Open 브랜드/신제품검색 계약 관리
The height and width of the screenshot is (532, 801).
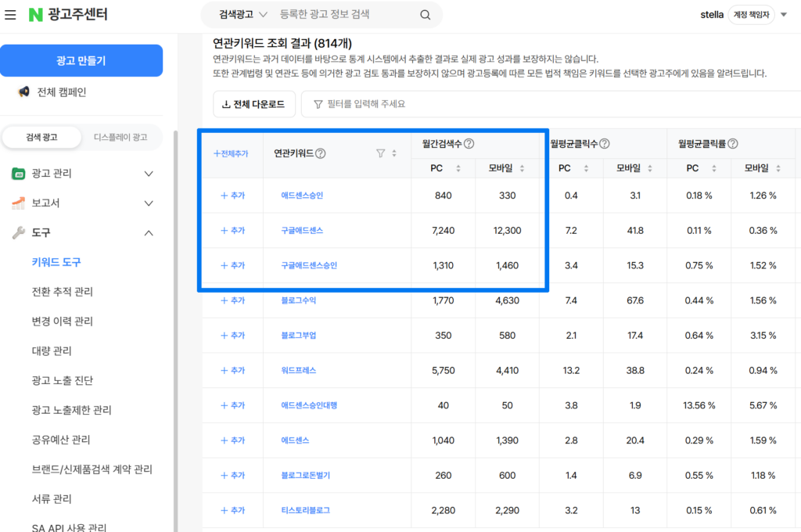(x=92, y=469)
